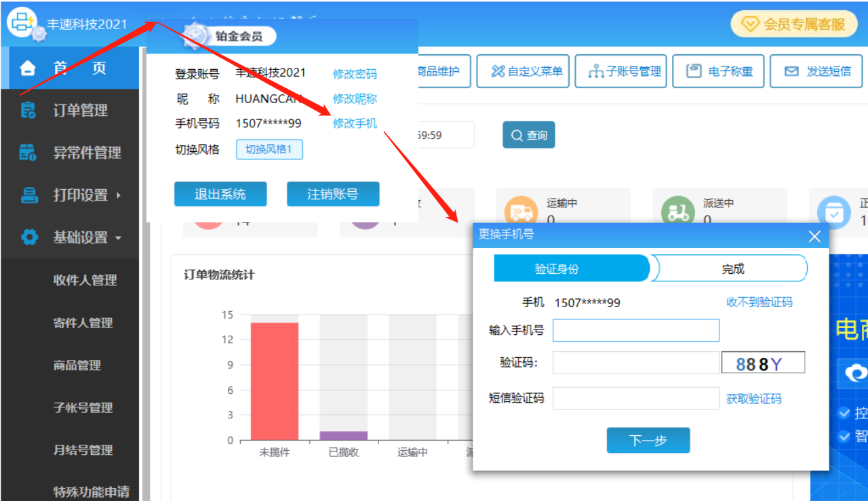
Task: Click the 基础设置 gear icon in the sidebar
Action: 29,238
